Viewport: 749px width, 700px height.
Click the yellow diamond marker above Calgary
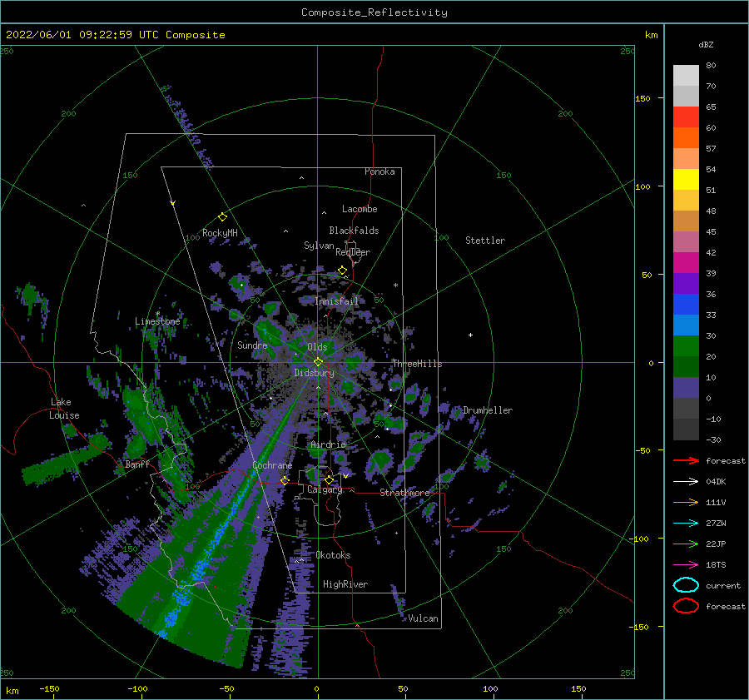click(x=329, y=479)
